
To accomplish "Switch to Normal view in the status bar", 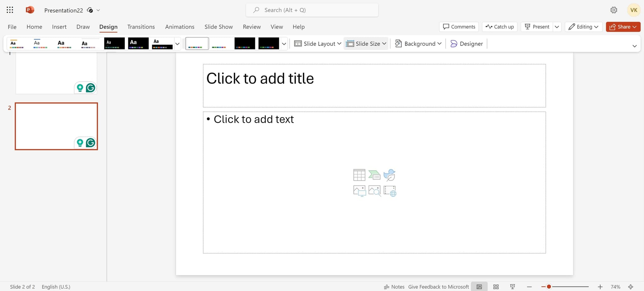I will tap(479, 287).
